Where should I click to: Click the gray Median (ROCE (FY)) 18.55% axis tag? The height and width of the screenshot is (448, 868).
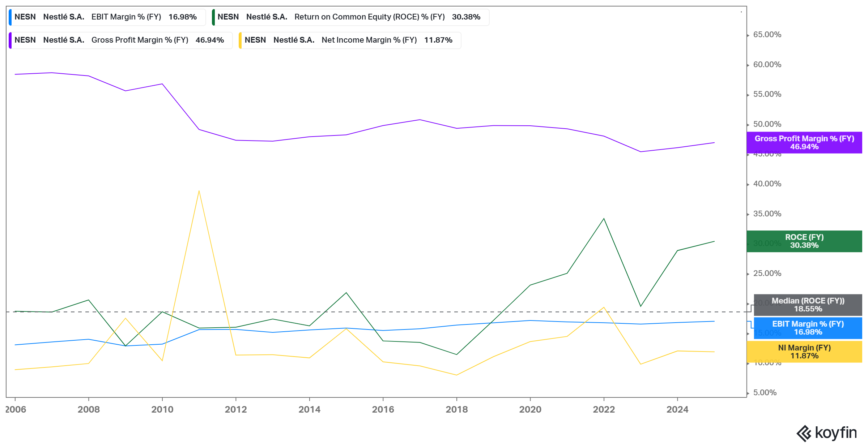click(x=808, y=305)
